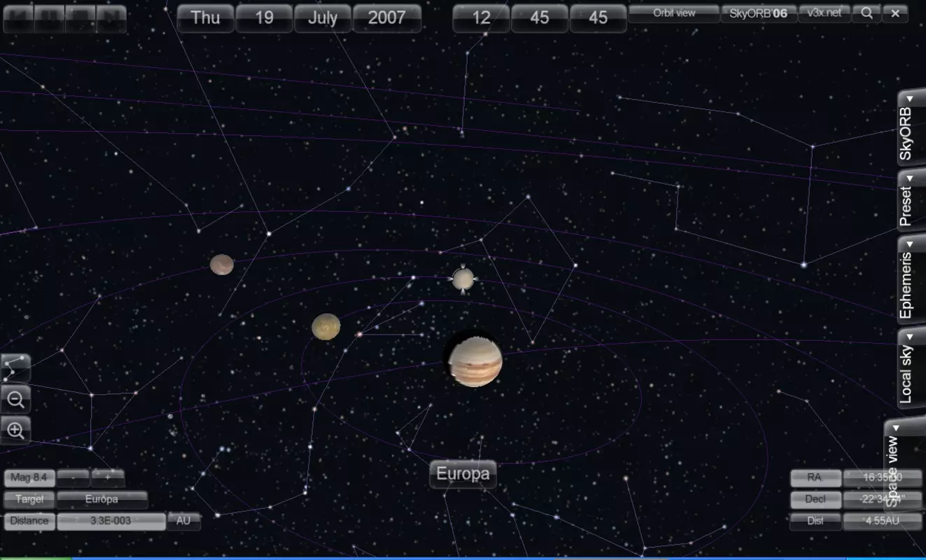Select the day field showing 19
Image resolution: width=926 pixels, height=560 pixels.
tap(264, 18)
